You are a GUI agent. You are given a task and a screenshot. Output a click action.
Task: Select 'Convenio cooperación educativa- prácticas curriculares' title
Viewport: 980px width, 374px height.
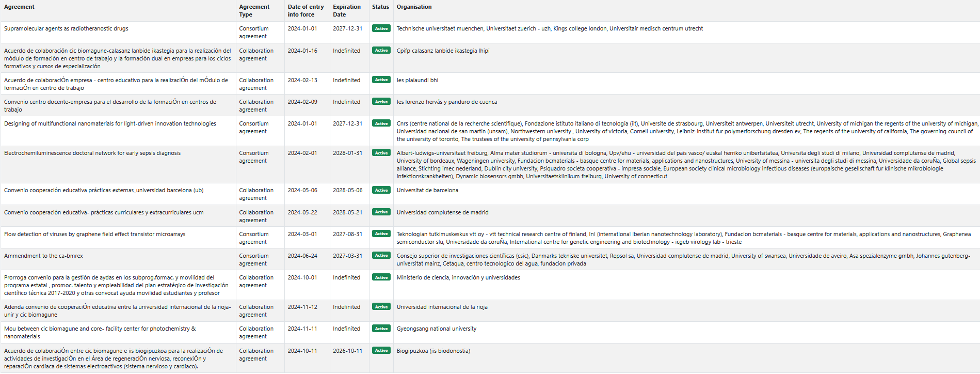click(x=104, y=212)
